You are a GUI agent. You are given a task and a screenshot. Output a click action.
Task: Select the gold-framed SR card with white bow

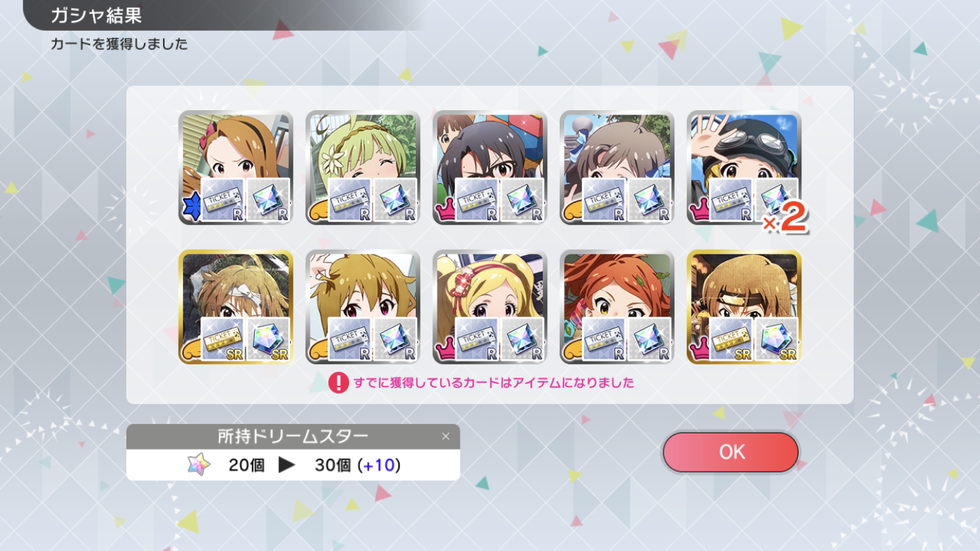point(236,307)
